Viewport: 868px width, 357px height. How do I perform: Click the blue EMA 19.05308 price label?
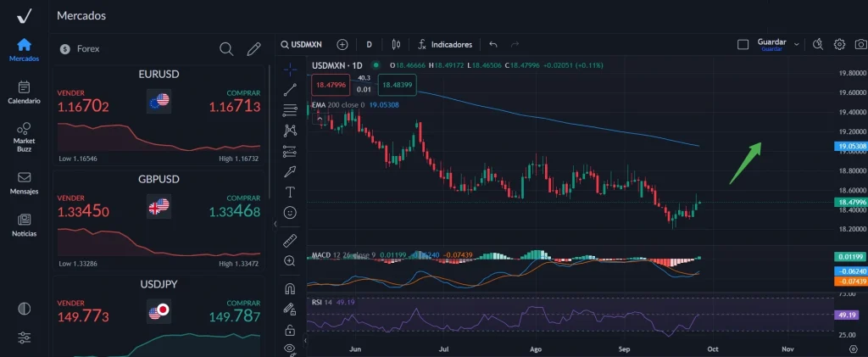[x=850, y=147]
